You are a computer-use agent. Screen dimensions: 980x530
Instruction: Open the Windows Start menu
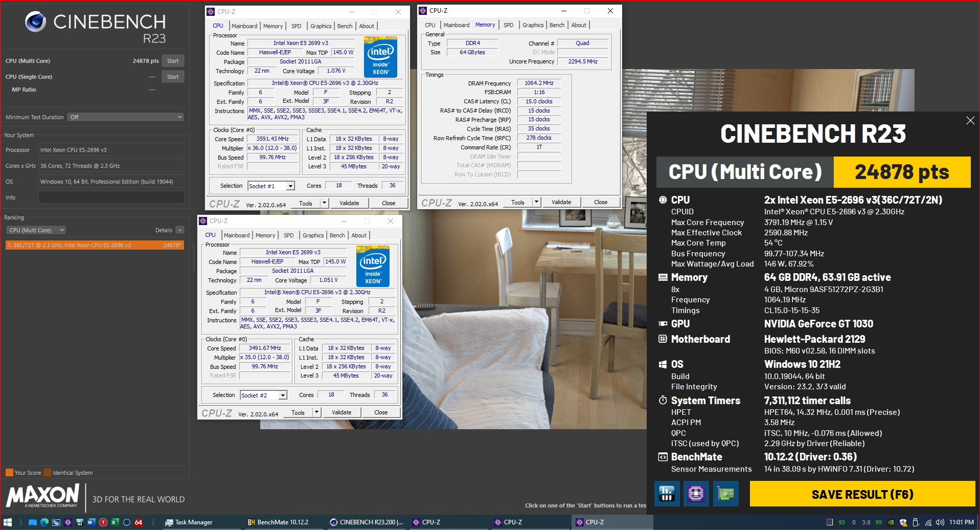(x=8, y=522)
